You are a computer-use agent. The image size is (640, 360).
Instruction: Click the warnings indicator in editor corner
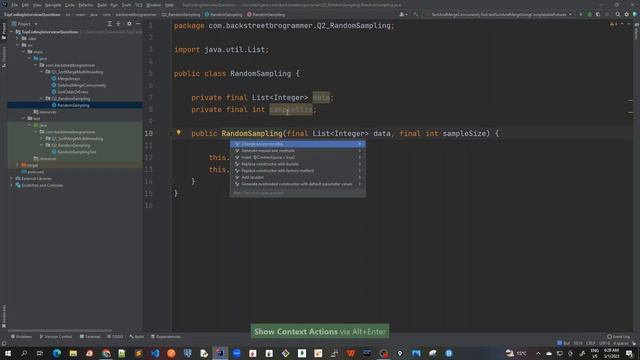[614, 24]
